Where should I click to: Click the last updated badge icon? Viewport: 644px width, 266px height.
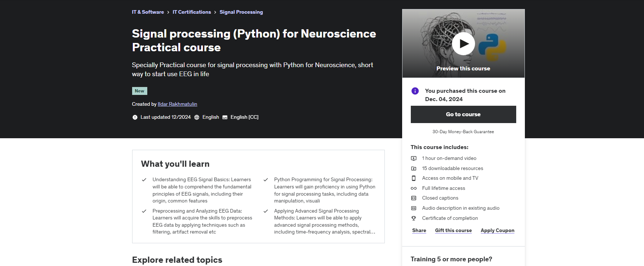click(135, 117)
